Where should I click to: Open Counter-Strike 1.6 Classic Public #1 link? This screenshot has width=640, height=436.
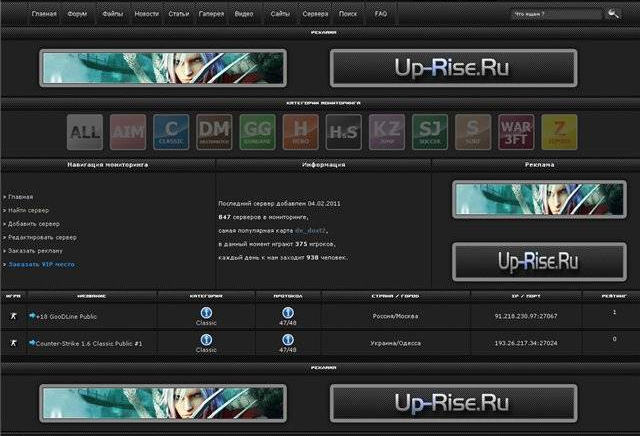point(89,344)
